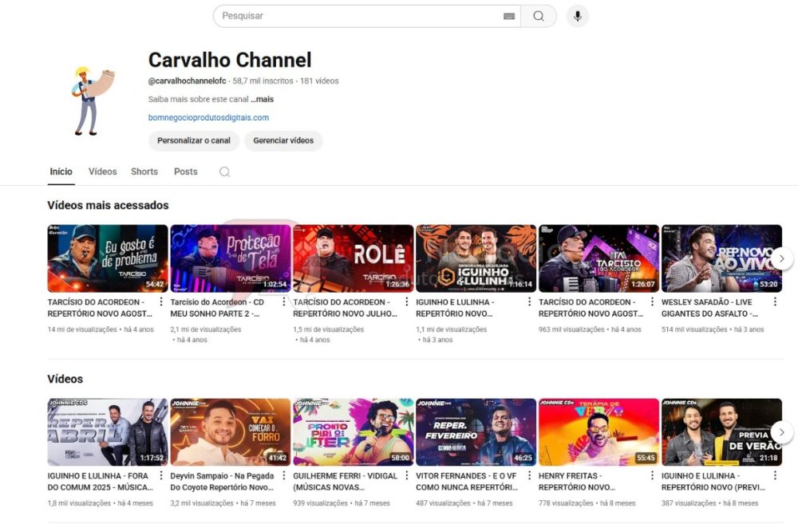The height and width of the screenshot is (532, 798).
Task: Play Vai Começar o Forró thumbnail
Action: pos(231,432)
